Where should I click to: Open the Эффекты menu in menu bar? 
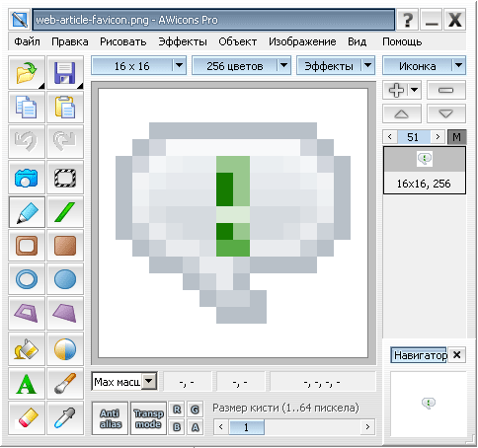[x=183, y=41]
